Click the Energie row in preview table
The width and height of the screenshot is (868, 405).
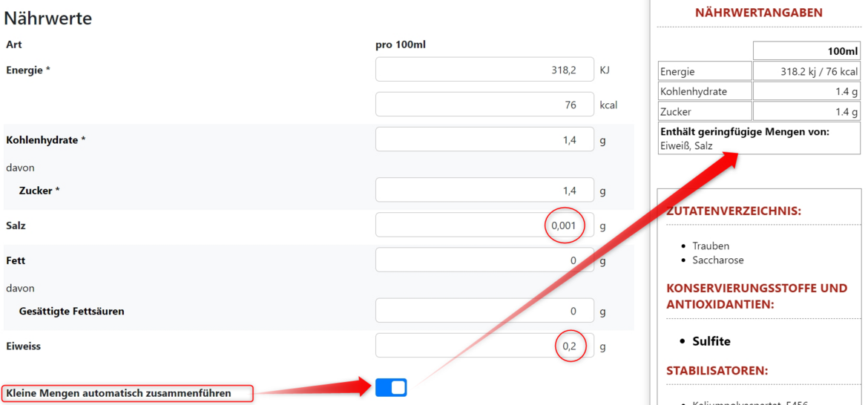760,70
